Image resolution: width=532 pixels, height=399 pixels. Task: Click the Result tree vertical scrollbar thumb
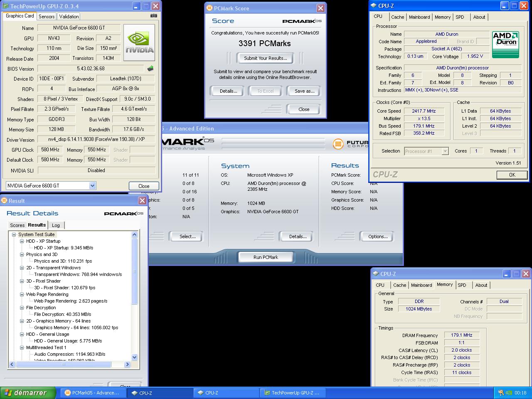coord(134,271)
